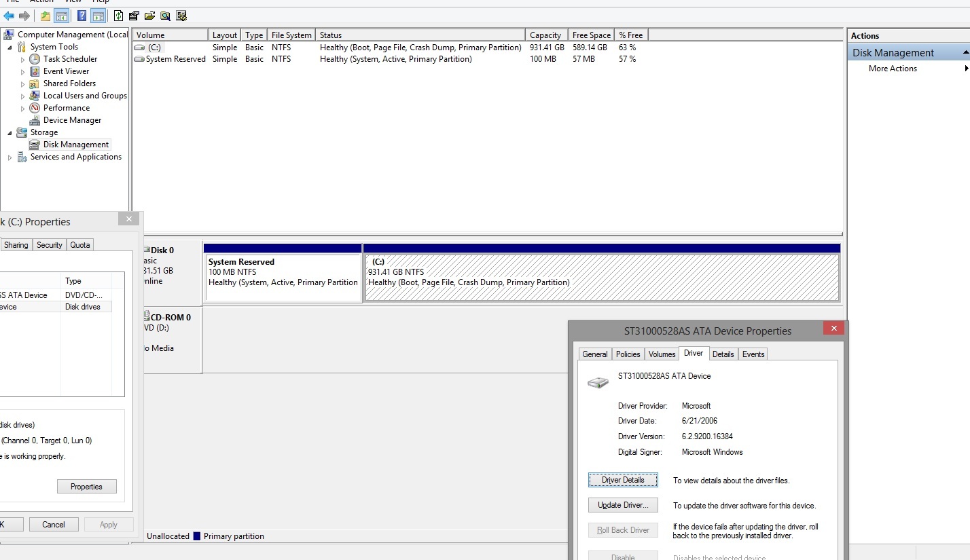Click the System Tools wrench icon
Viewport: 970px width, 560px height.
pos(22,47)
